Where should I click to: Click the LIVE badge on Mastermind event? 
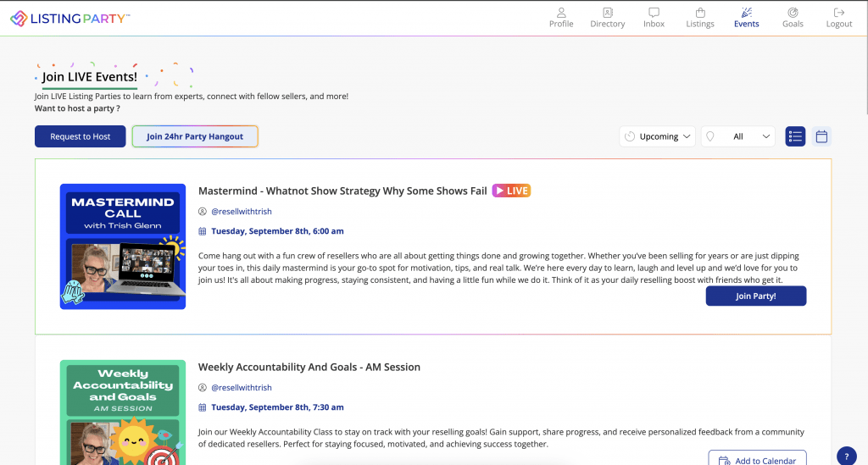[x=511, y=191]
